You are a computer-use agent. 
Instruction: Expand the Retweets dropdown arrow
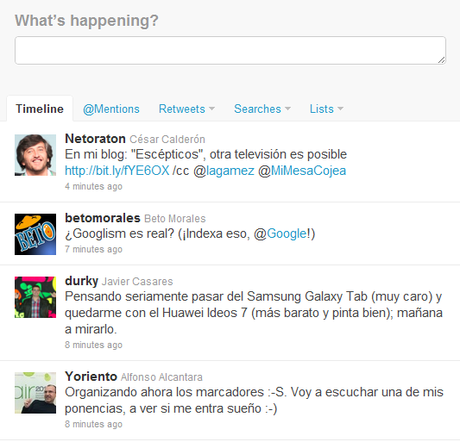coord(212,109)
